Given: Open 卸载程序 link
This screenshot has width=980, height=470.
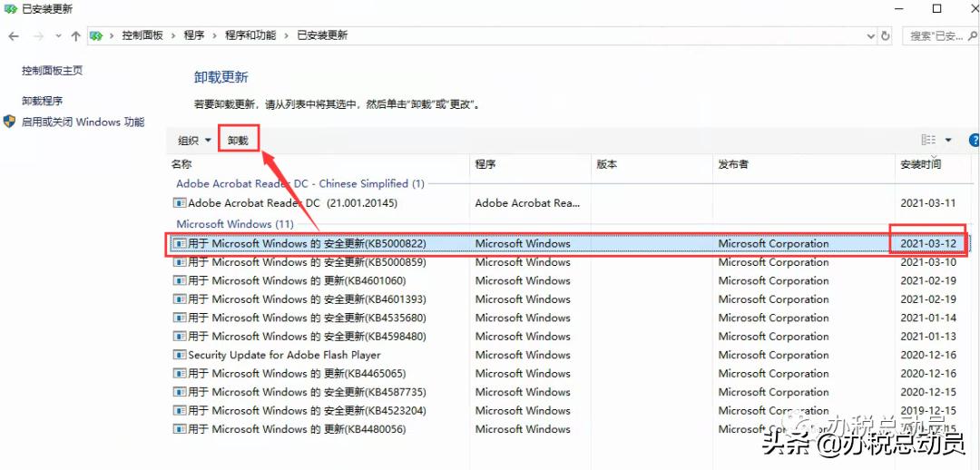Looking at the screenshot, I should pyautogui.click(x=42, y=101).
